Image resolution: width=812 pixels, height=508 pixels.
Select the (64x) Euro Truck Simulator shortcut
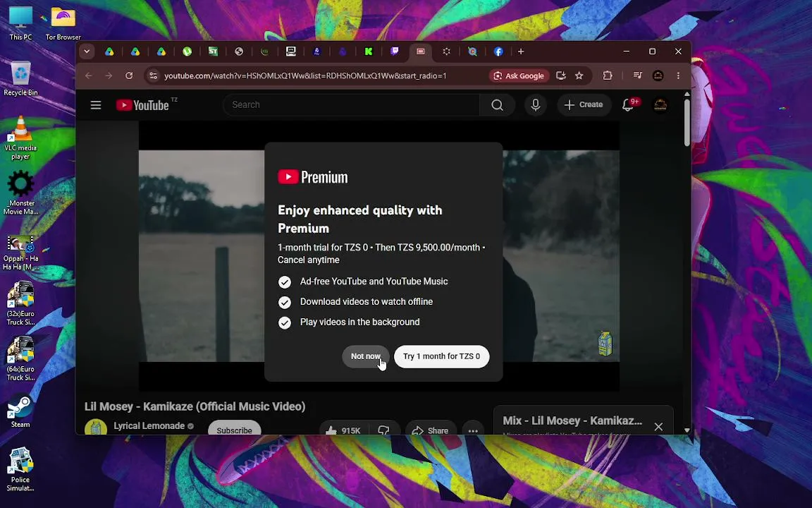point(20,358)
